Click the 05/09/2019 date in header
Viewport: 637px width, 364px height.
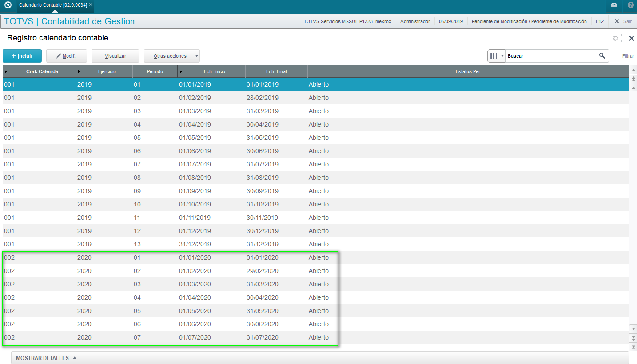(x=451, y=21)
